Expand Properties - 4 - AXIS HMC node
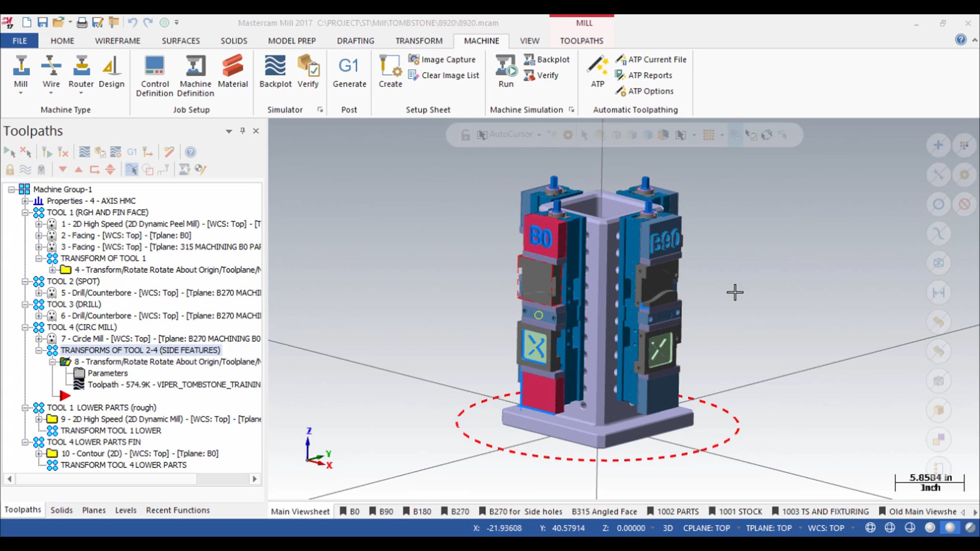 [24, 201]
